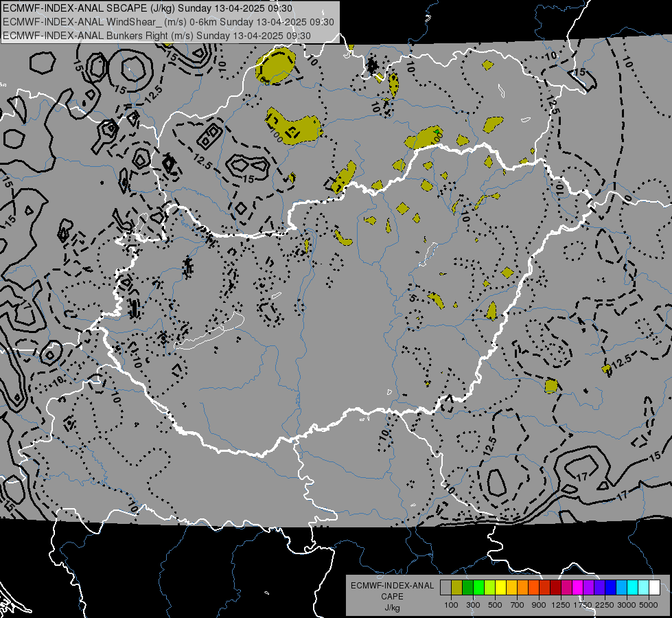Select the dark green legend swatch
Image resolution: width=672 pixels, height=618 pixels.
coord(467,588)
